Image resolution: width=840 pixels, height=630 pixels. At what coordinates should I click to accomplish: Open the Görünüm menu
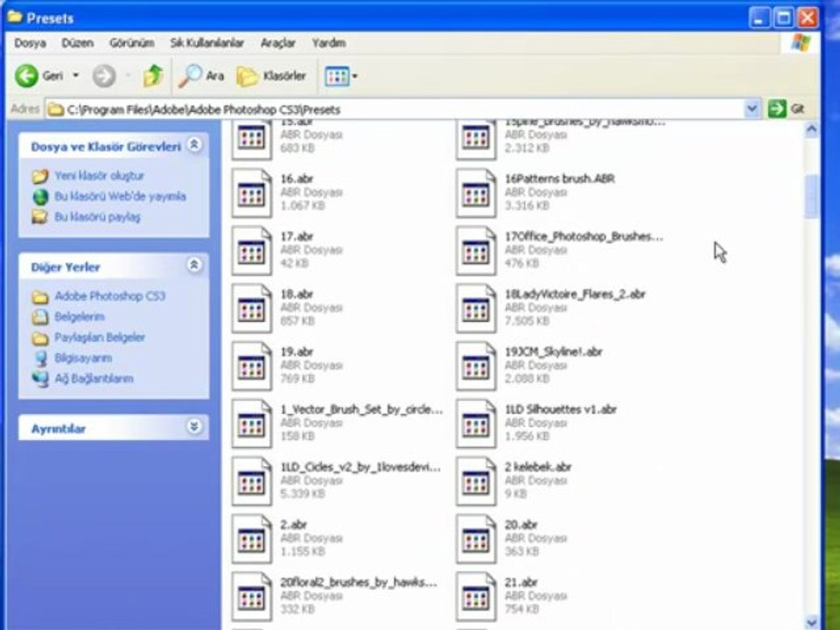pyautogui.click(x=132, y=43)
